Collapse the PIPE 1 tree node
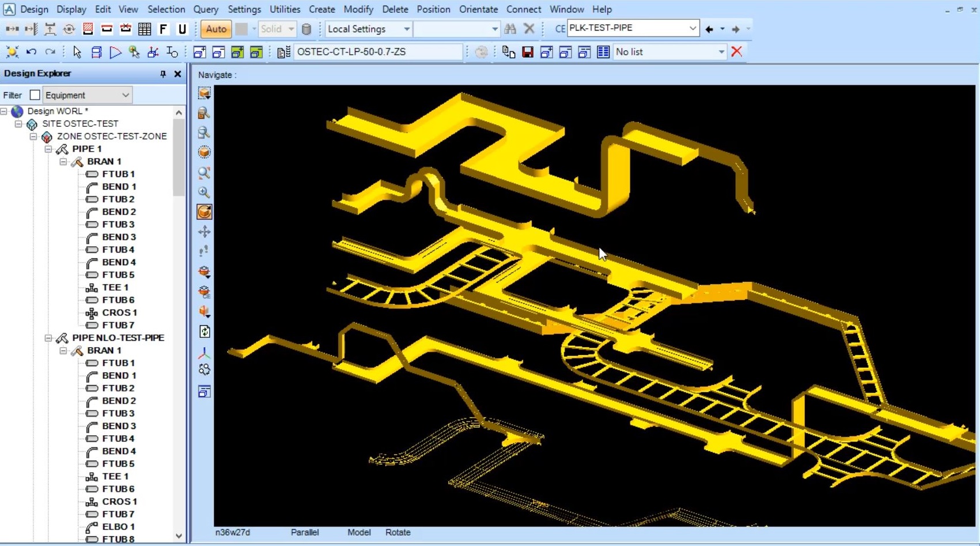Image resolution: width=980 pixels, height=546 pixels. pos(48,149)
